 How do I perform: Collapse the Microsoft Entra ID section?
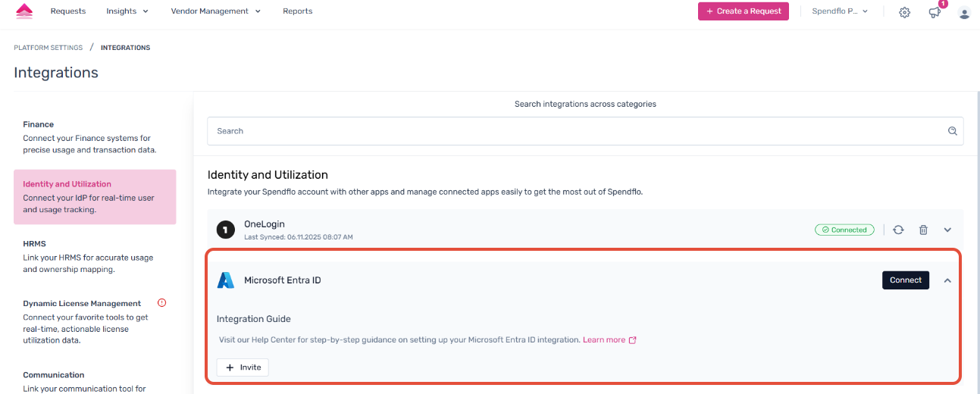(947, 280)
